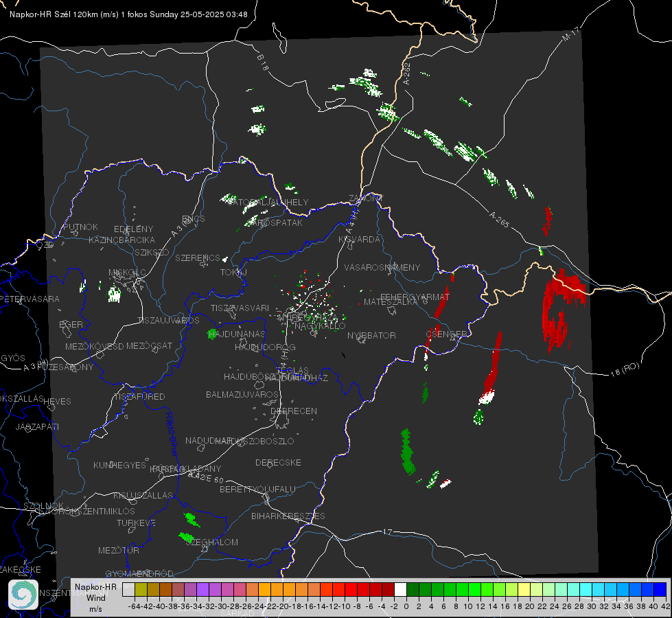Image resolution: width=672 pixels, height=618 pixels.
Task: Select the B 18 road label
Action: (x=263, y=62)
